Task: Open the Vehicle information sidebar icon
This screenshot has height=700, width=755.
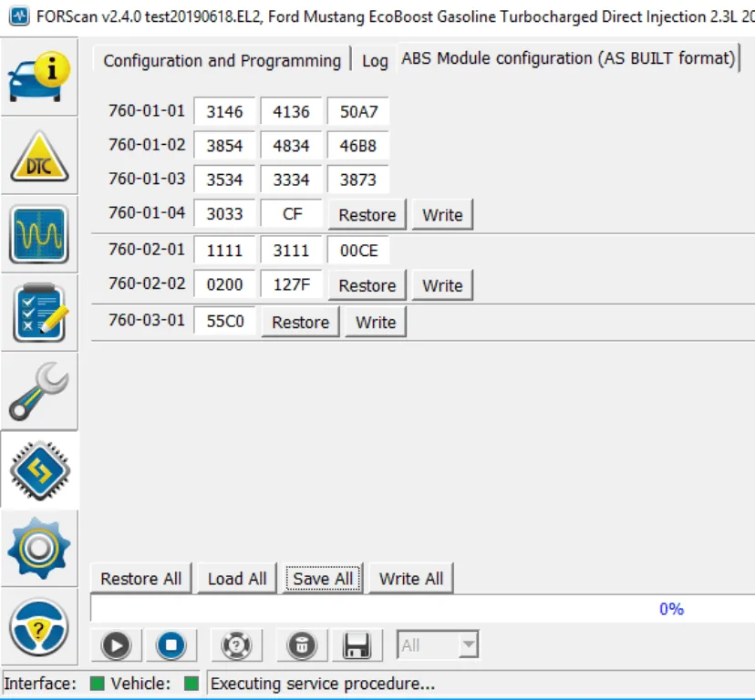Action: pos(39,77)
